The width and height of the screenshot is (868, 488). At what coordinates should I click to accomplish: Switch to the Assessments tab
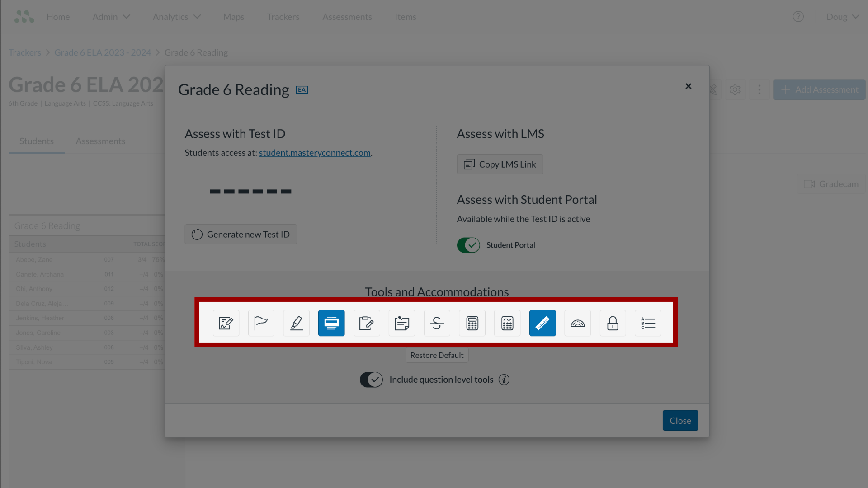point(100,141)
